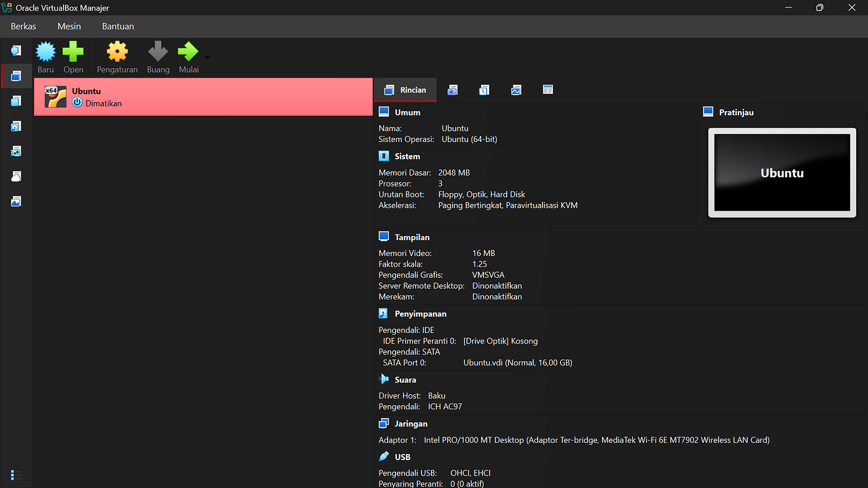The image size is (868, 488).
Task: Open the Sistem section header link
Action: coord(407,156)
